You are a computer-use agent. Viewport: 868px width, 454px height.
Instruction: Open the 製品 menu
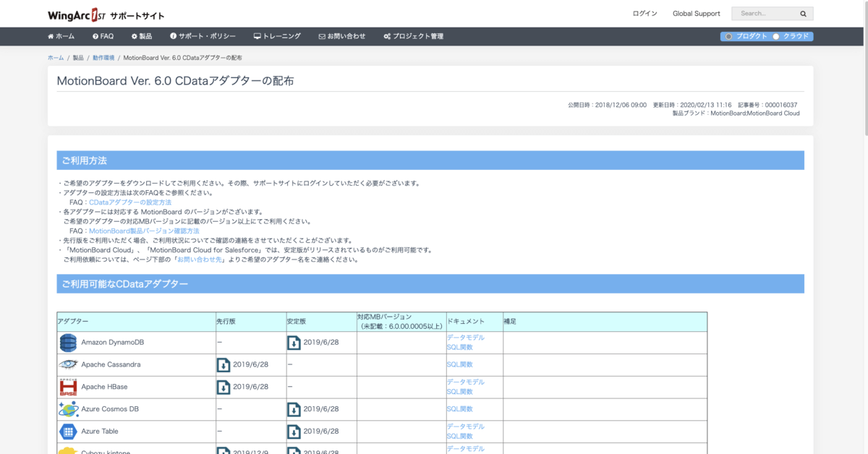pos(141,36)
